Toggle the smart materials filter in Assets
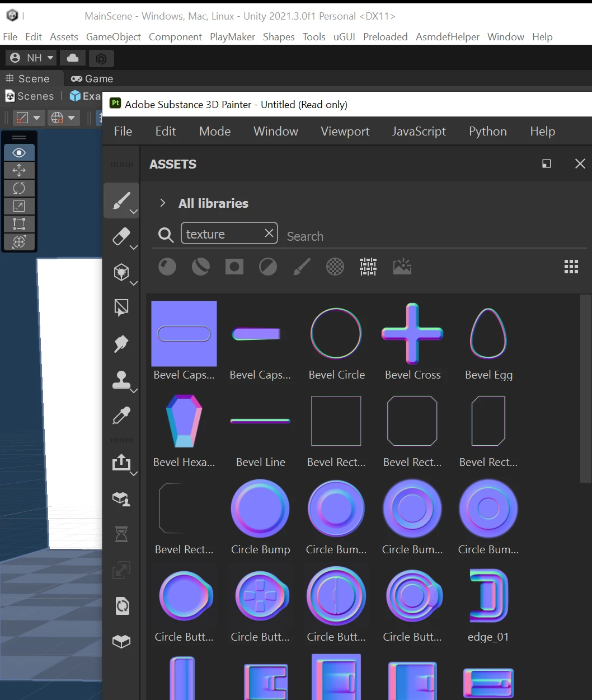Screen dimensions: 592x700 coord(200,267)
